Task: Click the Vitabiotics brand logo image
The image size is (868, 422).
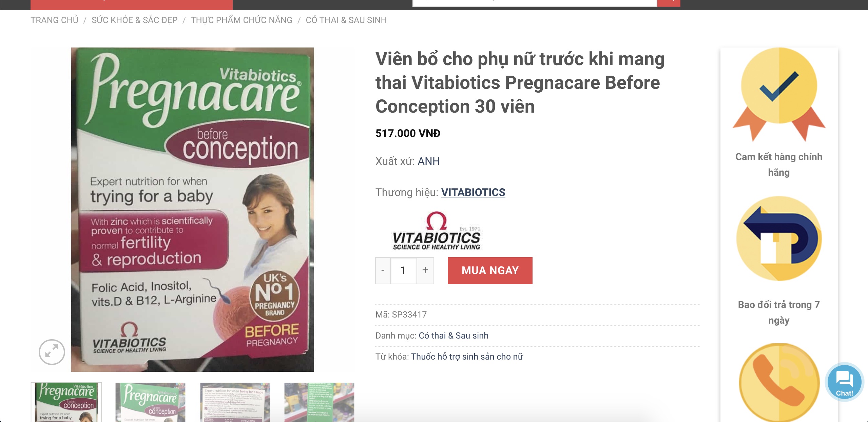Action: [x=437, y=231]
